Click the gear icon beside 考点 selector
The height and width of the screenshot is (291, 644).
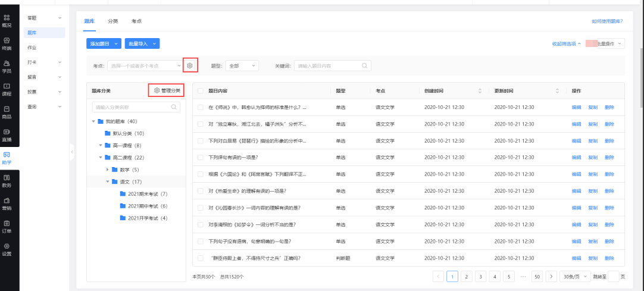pyautogui.click(x=190, y=65)
